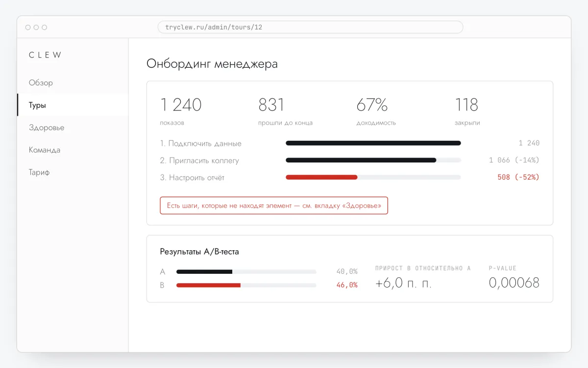Click the Результаты A/B-теста heading
Screen dimensions: 588x368
[x=199, y=252]
